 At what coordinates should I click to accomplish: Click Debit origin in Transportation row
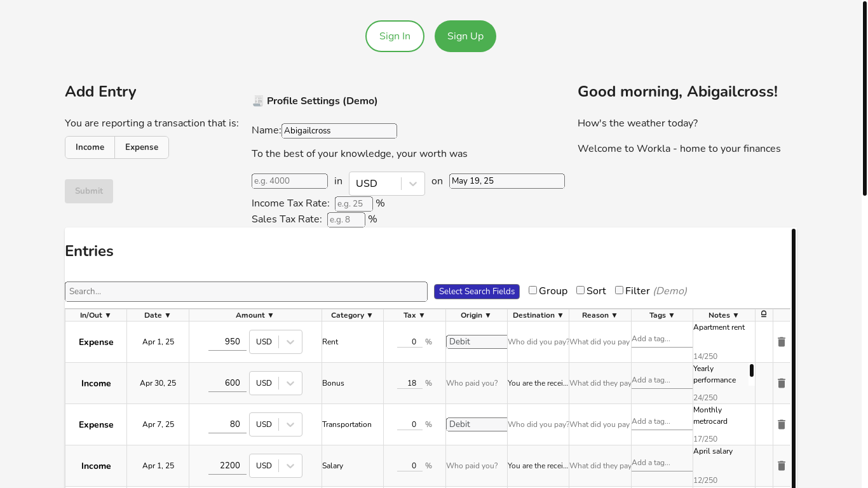click(x=477, y=424)
